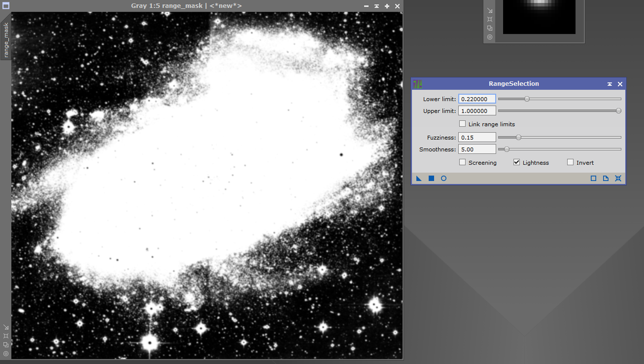The image size is (644, 364).
Task: Focus the Upper limit value field
Action: coord(477,111)
